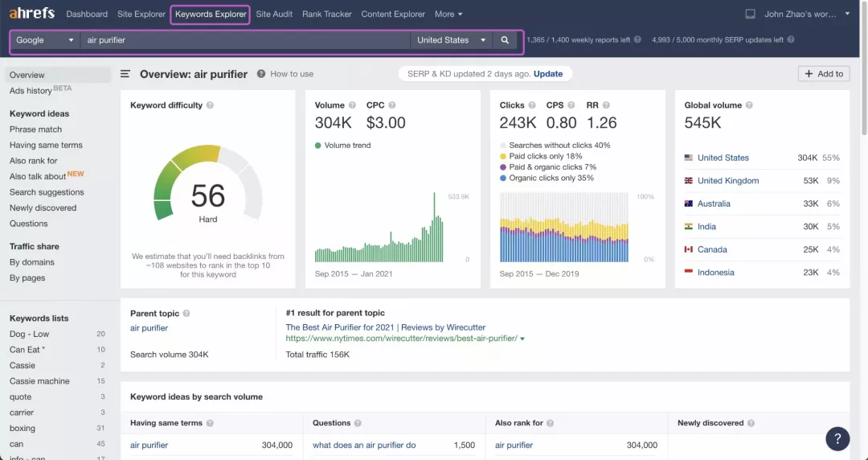Open Site Audit
868x460 pixels.
click(274, 14)
